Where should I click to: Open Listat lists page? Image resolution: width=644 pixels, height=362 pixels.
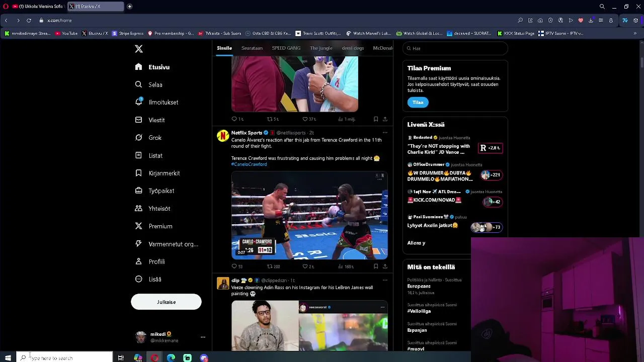pyautogui.click(x=149, y=155)
